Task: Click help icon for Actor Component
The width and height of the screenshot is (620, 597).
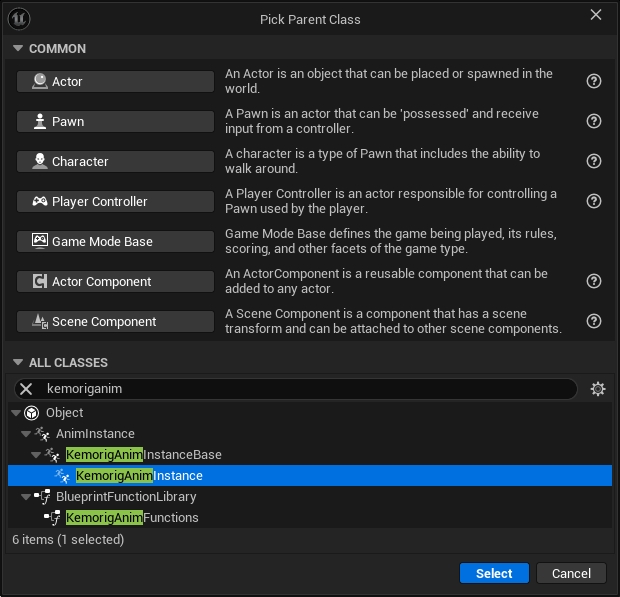Action: [594, 281]
